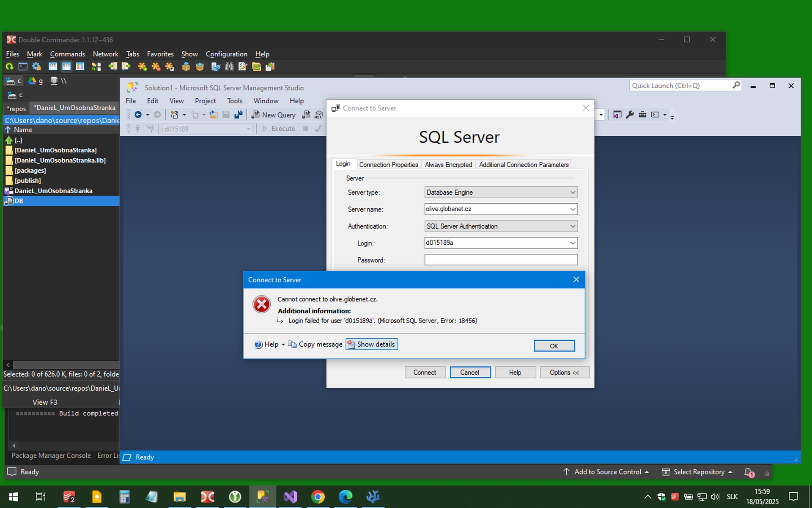Click the Navigate Backward arrow icon
This screenshot has height=508, width=812.
[x=138, y=115]
